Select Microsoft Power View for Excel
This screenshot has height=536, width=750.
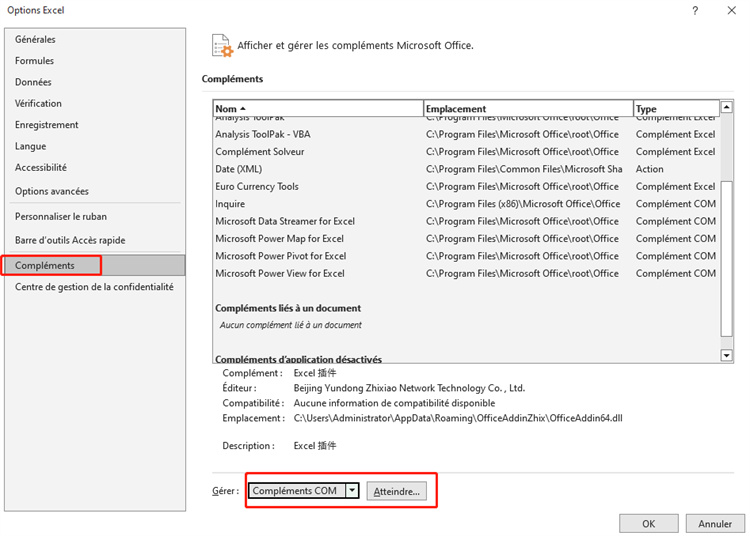click(x=466, y=273)
